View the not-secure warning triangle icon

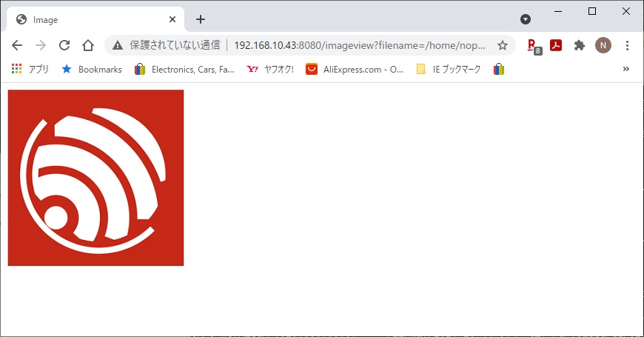pyautogui.click(x=118, y=45)
